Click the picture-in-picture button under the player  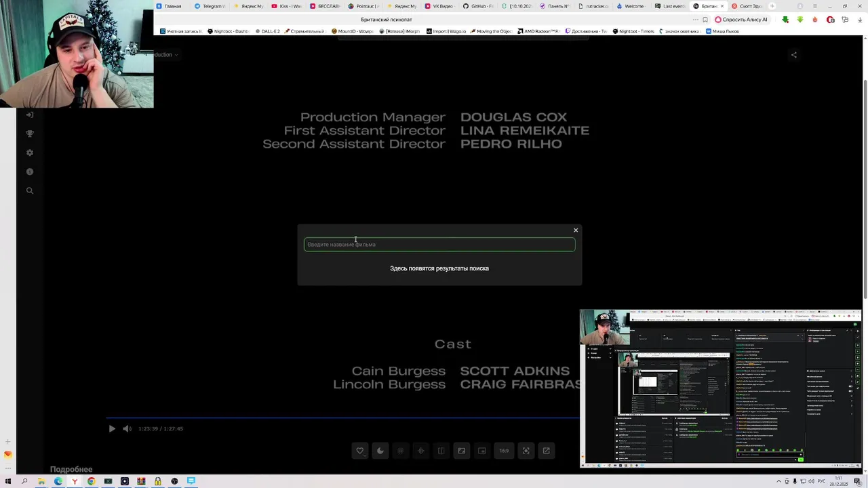tap(482, 451)
